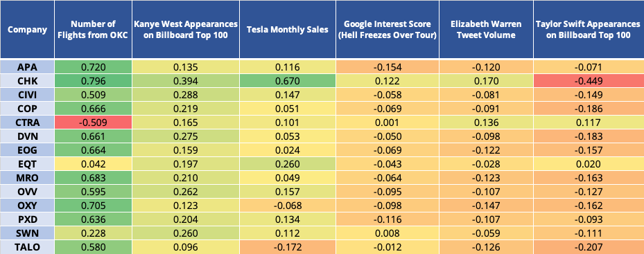This screenshot has height=254, width=644.
Task: Select the -0.172 Tesla cell for TALO
Action: click(288, 247)
